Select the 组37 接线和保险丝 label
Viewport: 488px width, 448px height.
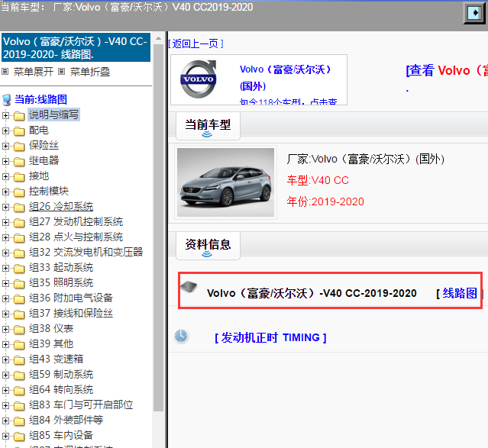click(71, 313)
